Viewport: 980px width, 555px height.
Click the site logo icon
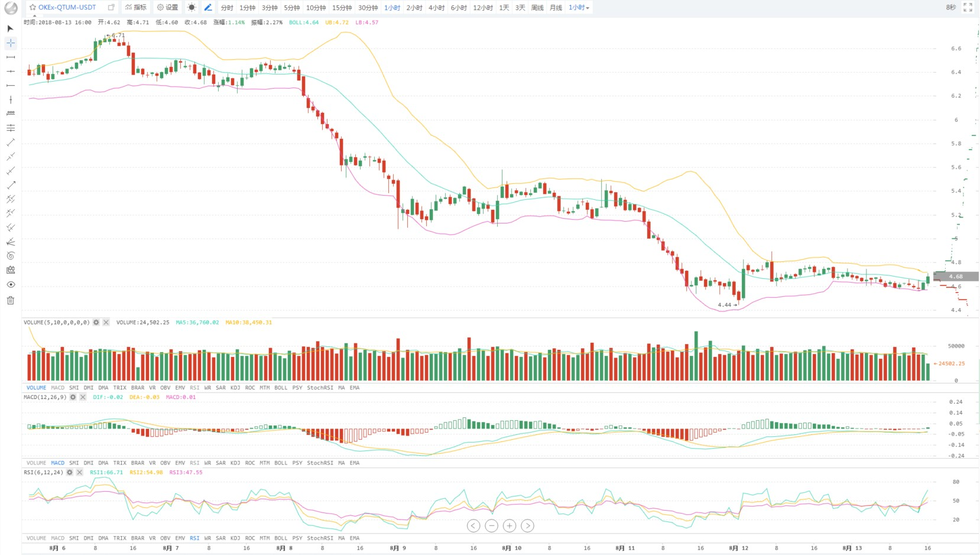[11, 8]
